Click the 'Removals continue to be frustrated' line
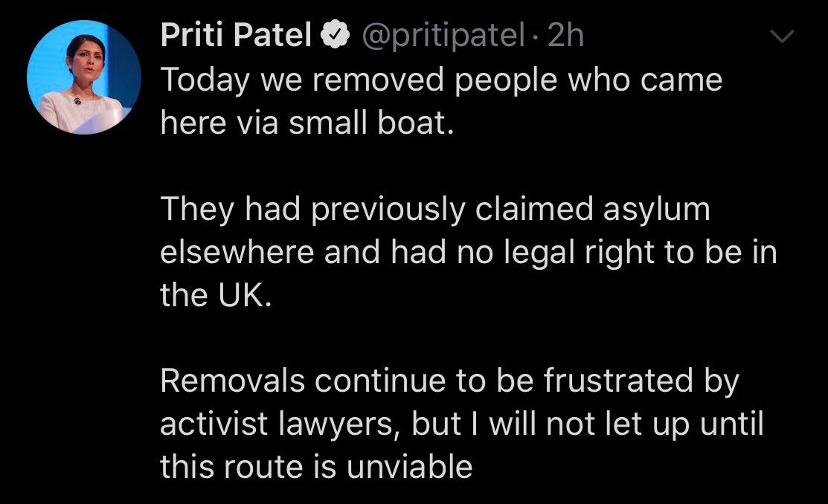Image resolution: width=828 pixels, height=504 pixels. pyautogui.click(x=449, y=381)
